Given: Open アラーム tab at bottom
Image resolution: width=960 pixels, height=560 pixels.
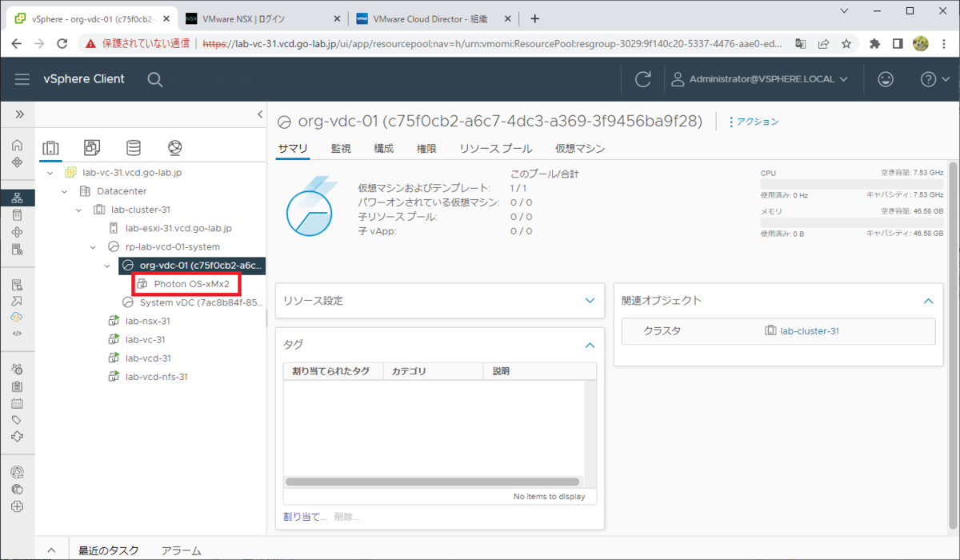Looking at the screenshot, I should pos(181,550).
